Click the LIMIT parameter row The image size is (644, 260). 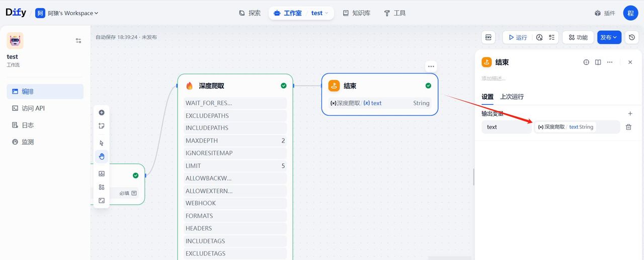(235, 166)
